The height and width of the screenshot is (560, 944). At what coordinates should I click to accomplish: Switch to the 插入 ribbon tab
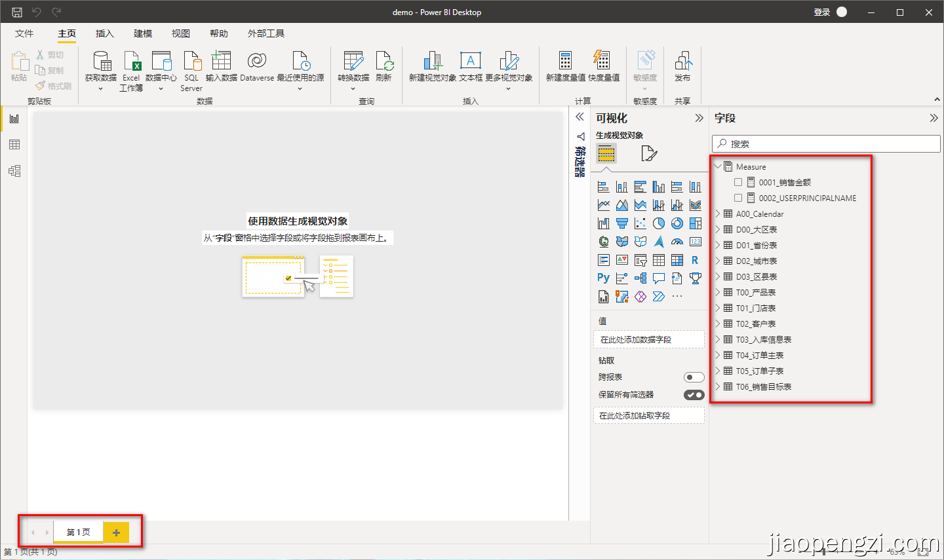[105, 33]
